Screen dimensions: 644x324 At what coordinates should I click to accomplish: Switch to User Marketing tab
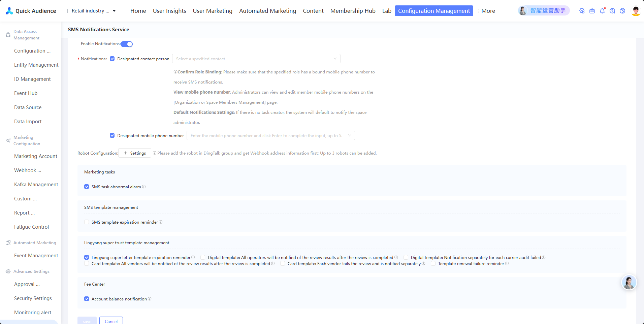(x=213, y=11)
